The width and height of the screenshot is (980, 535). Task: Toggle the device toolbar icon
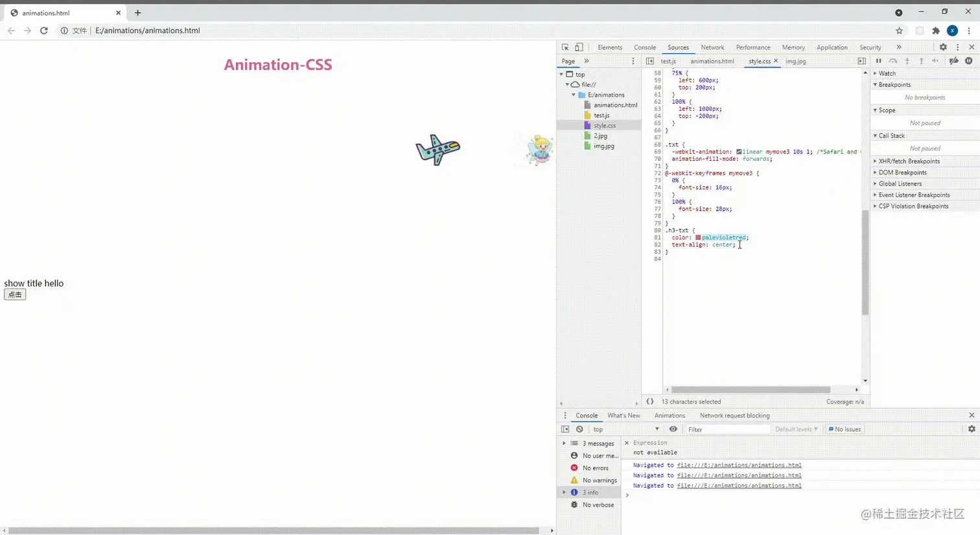[x=579, y=47]
